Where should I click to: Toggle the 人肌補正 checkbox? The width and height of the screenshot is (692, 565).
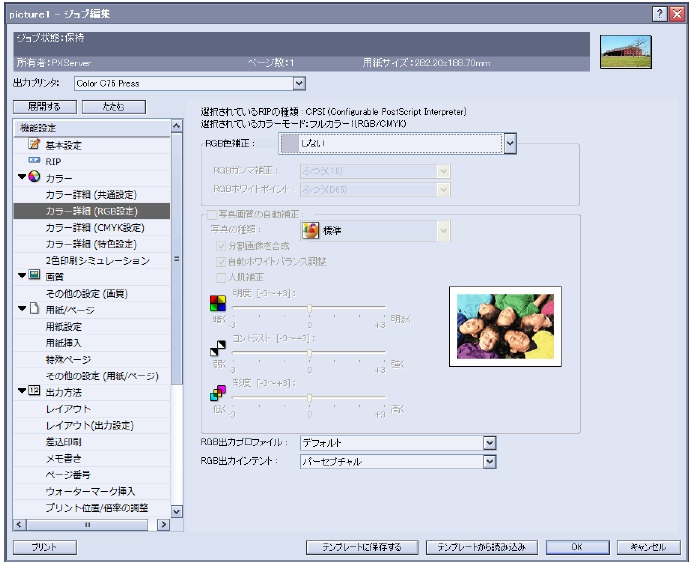click(222, 277)
